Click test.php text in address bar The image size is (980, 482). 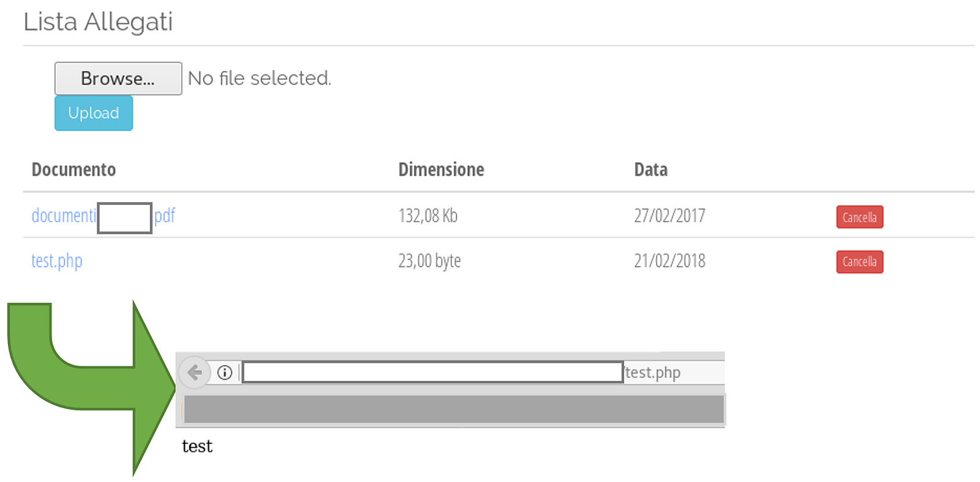click(653, 372)
